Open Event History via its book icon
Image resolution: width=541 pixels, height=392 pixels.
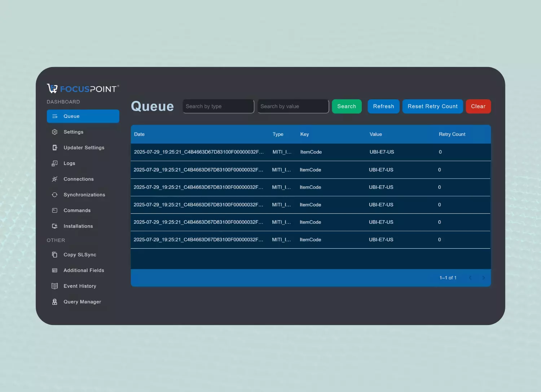(x=54, y=286)
